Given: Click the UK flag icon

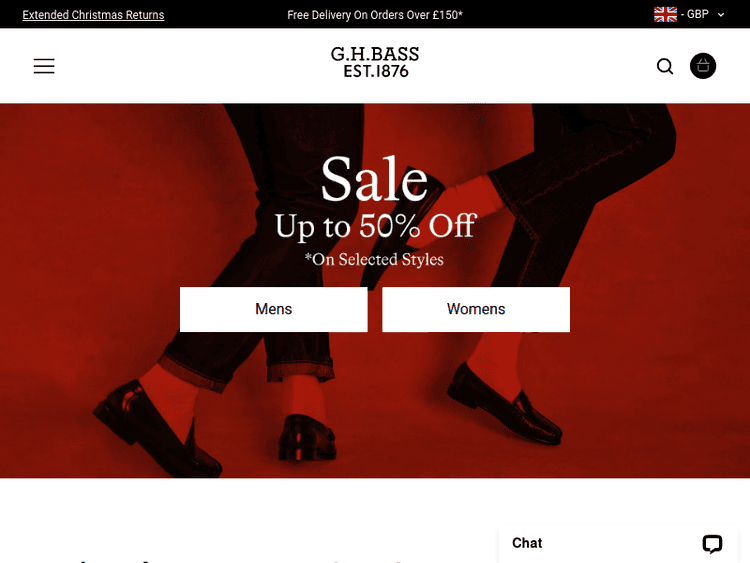Looking at the screenshot, I should 665,14.
